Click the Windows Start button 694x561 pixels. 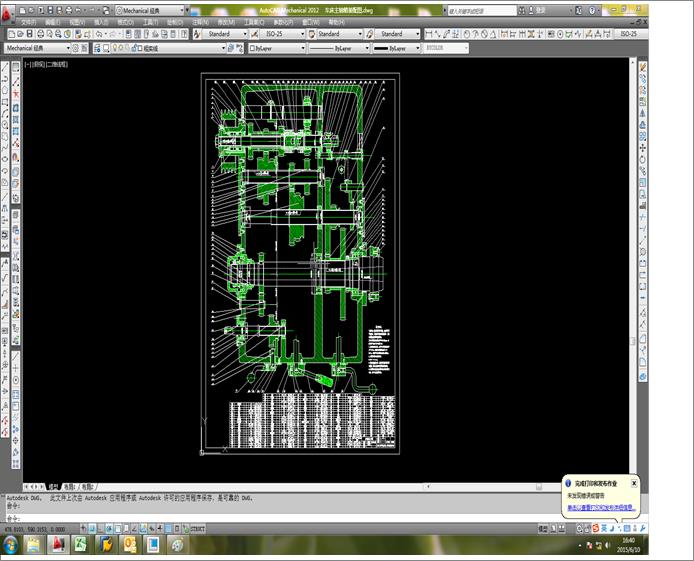pyautogui.click(x=10, y=544)
